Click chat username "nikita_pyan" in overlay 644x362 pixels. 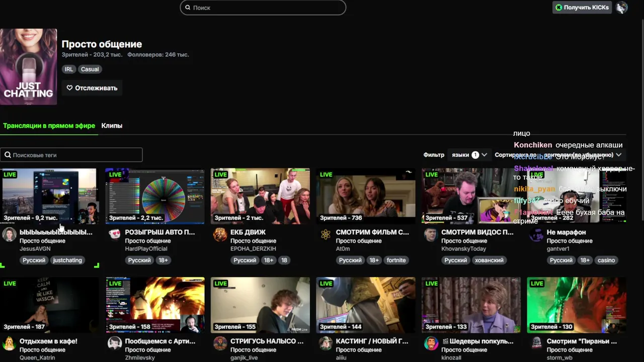pos(534,189)
